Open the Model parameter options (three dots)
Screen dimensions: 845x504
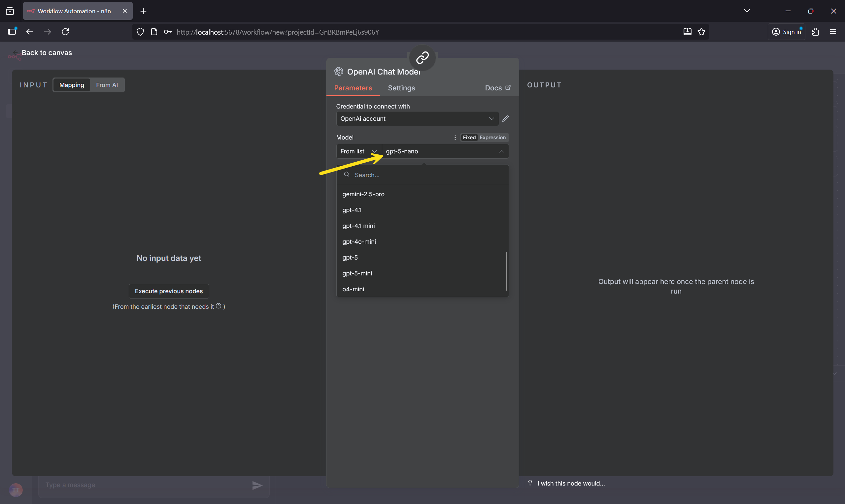pos(455,138)
